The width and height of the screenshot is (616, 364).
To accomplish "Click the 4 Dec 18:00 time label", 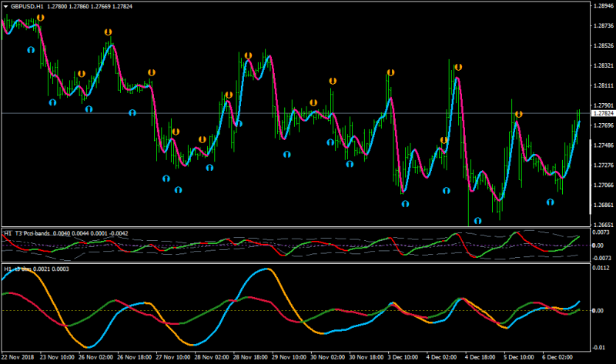I will click(x=480, y=357).
